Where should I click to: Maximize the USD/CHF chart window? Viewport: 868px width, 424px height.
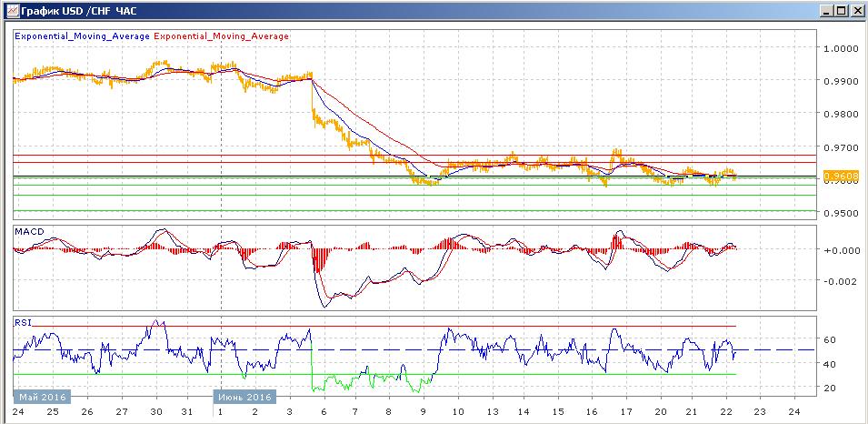(x=841, y=11)
